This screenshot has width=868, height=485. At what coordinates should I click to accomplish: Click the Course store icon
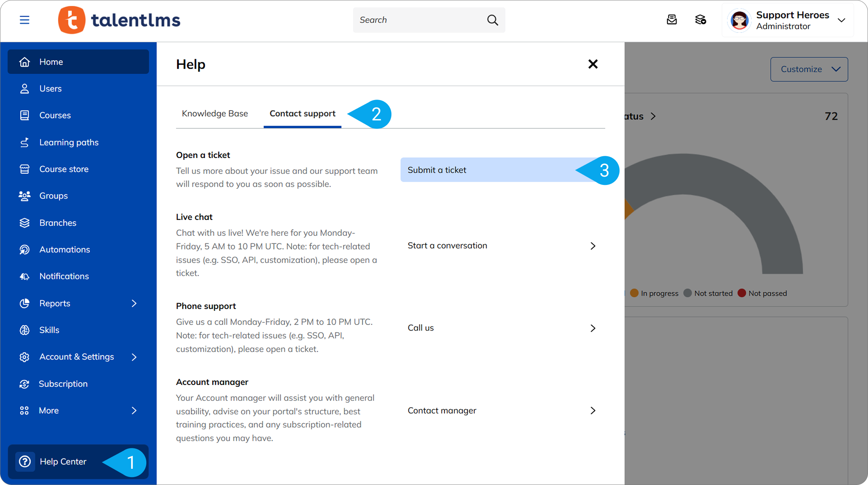(25, 169)
